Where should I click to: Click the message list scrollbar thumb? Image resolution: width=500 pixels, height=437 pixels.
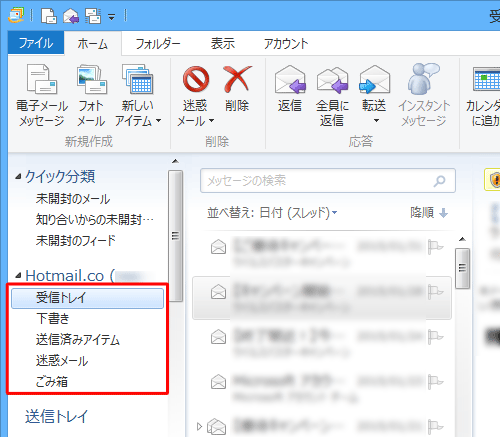tap(462, 268)
